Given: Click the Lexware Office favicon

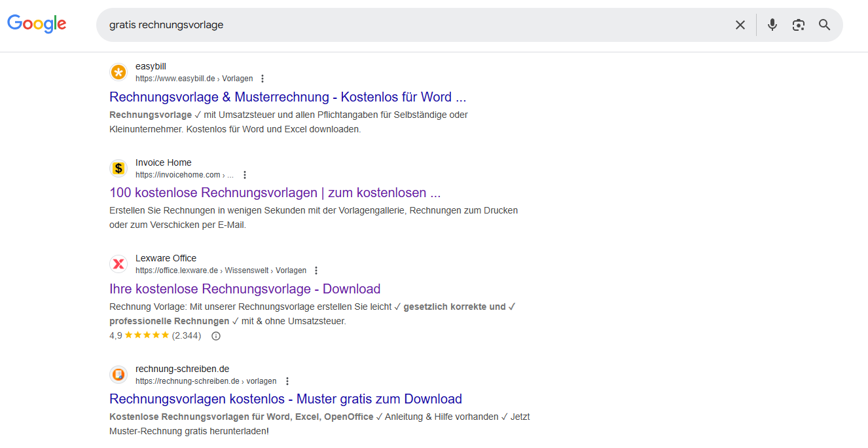Looking at the screenshot, I should (x=118, y=264).
